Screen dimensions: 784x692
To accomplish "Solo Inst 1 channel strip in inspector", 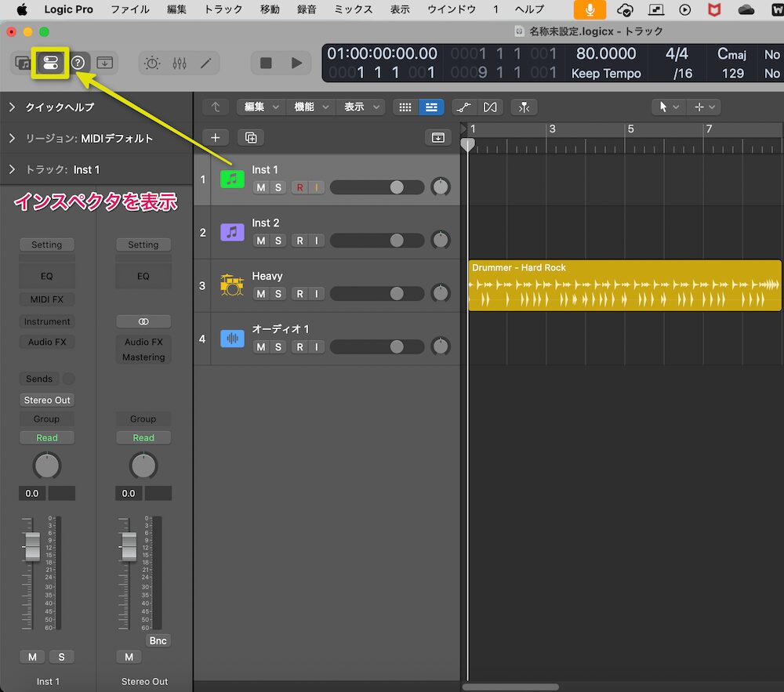I will pos(61,657).
